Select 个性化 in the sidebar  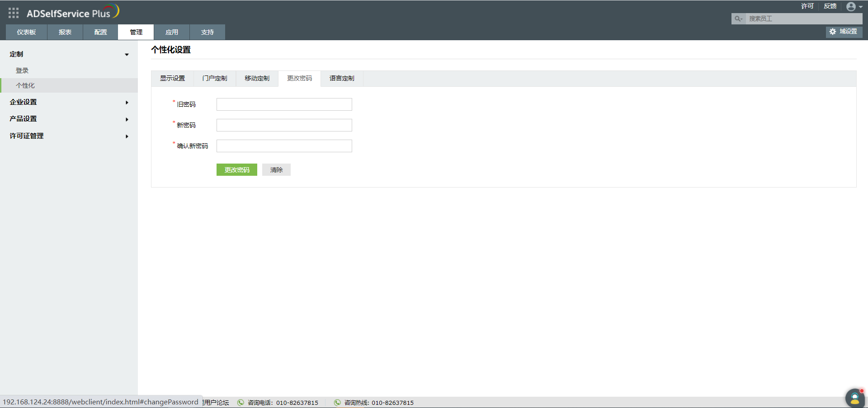(x=69, y=85)
